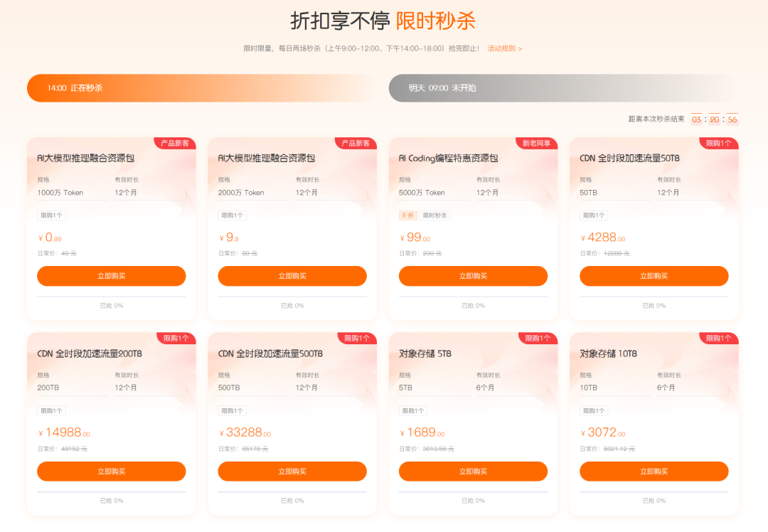Click the ¥4288.00 price
The width and height of the screenshot is (768, 532).
pyautogui.click(x=603, y=238)
